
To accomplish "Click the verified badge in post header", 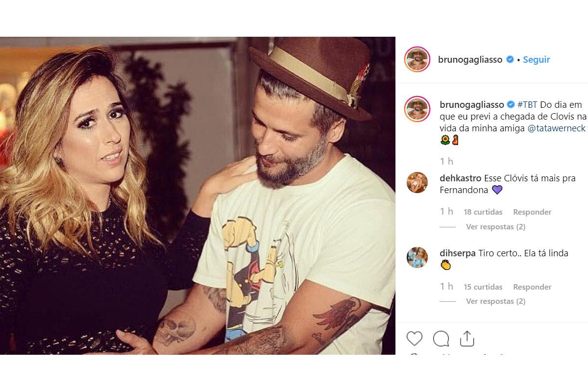I will tap(510, 60).
